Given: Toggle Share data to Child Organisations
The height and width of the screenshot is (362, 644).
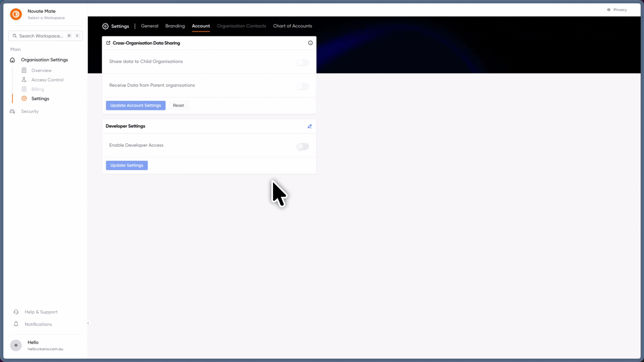Looking at the screenshot, I should (303, 63).
